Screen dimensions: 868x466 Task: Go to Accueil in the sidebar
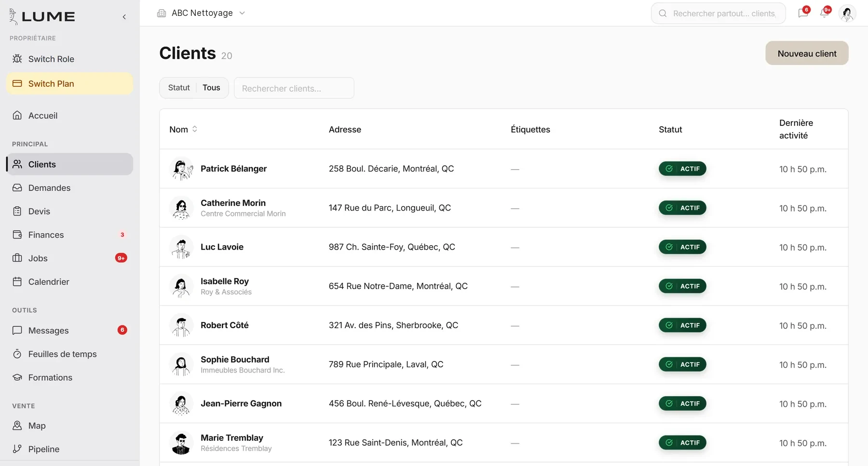click(x=69, y=116)
